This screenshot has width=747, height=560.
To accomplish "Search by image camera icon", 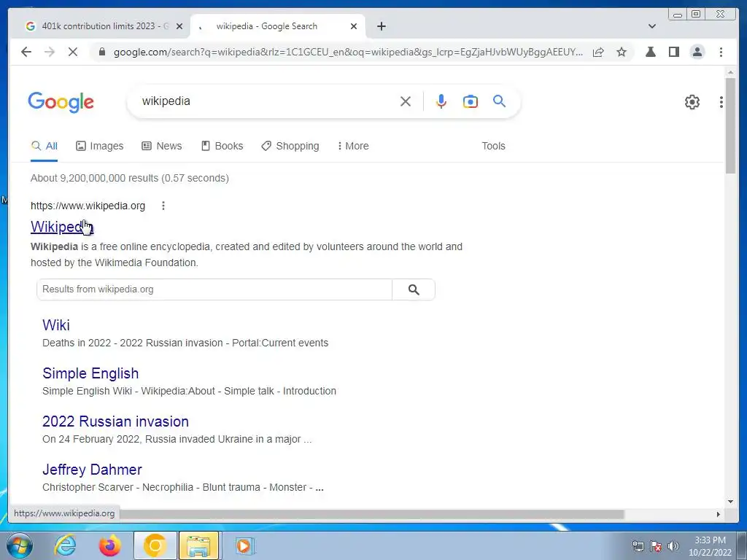I will 471,101.
